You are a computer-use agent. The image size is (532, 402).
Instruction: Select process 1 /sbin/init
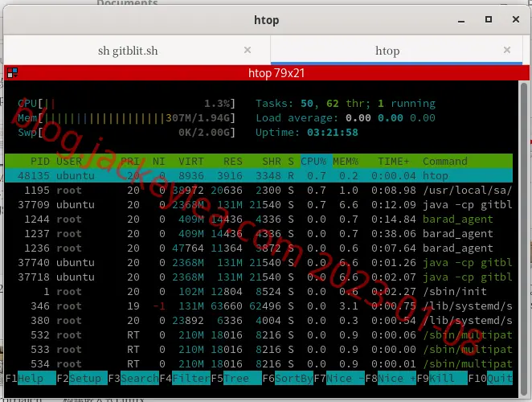point(259,292)
